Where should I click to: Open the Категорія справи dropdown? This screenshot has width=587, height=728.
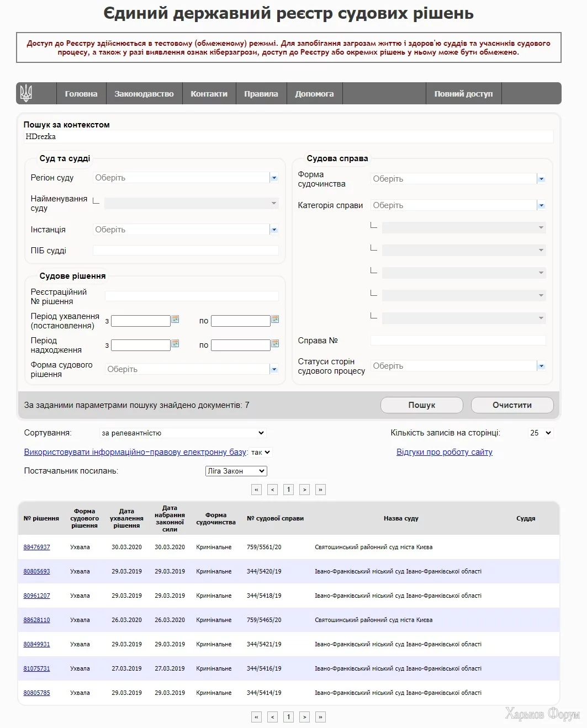click(541, 205)
